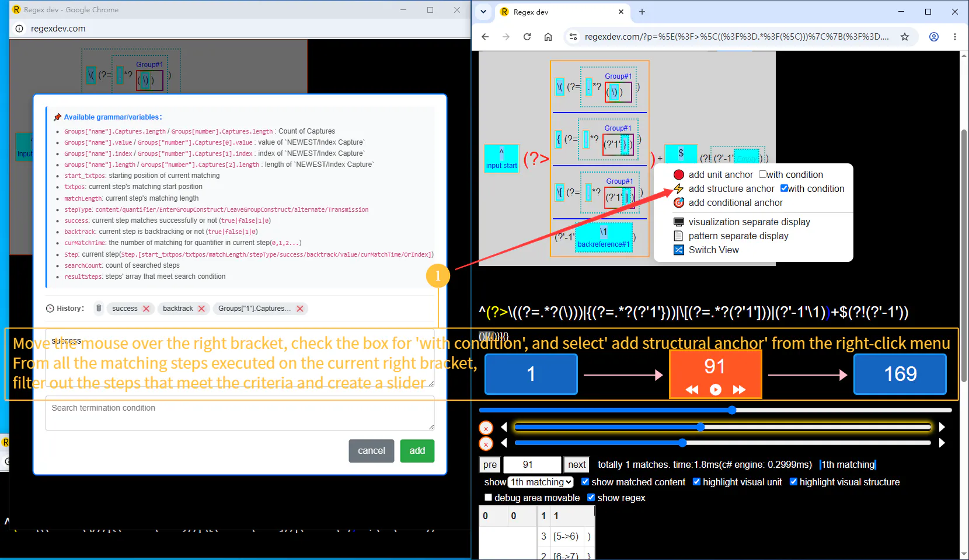View site information in right window address bar
The width and height of the screenshot is (969, 560).
(x=573, y=37)
